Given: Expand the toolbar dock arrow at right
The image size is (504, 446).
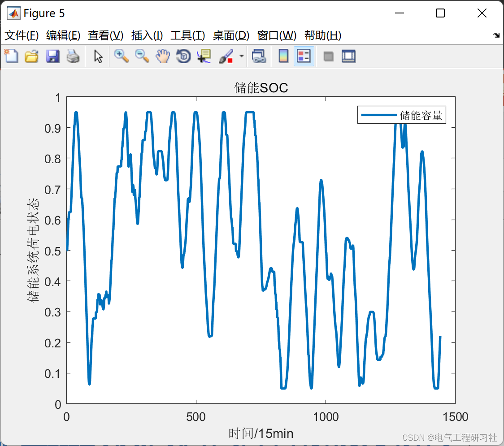Looking at the screenshot, I should 496,35.
